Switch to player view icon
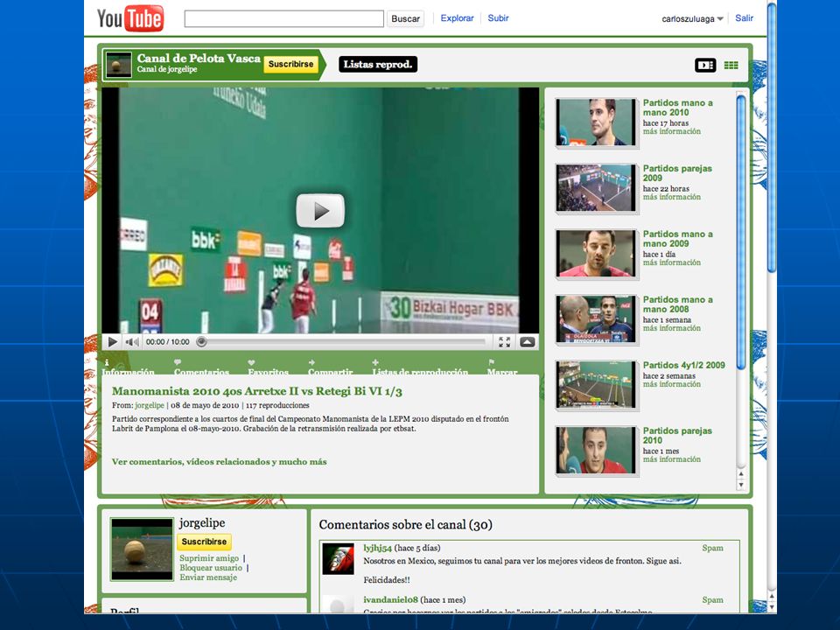The height and width of the screenshot is (630, 840). 705,66
